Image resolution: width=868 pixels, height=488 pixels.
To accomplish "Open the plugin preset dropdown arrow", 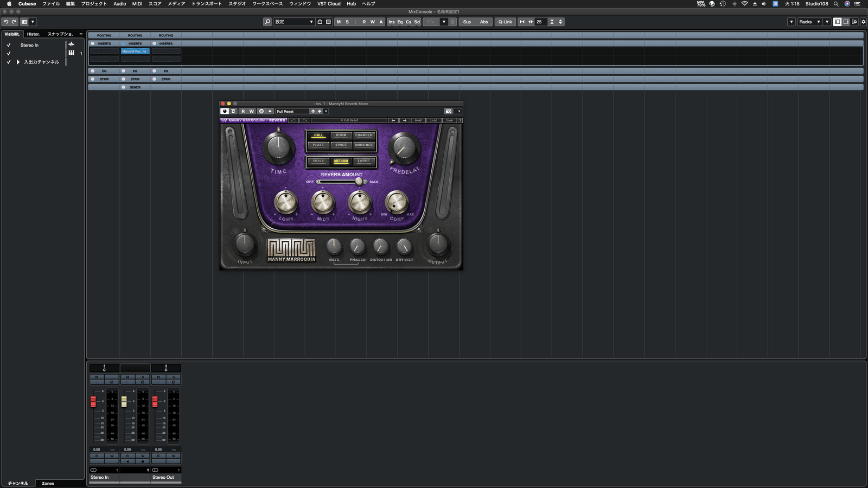I will [x=326, y=111].
